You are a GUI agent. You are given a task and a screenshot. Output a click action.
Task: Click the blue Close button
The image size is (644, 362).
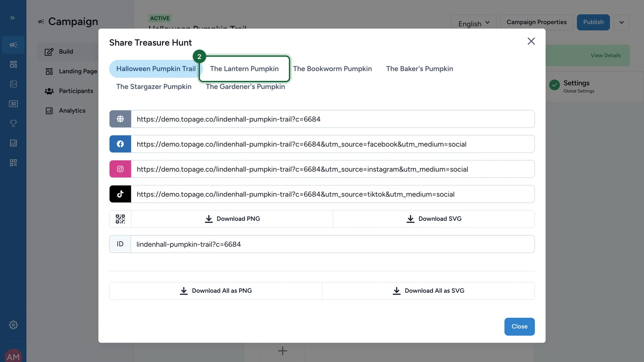[520, 327]
